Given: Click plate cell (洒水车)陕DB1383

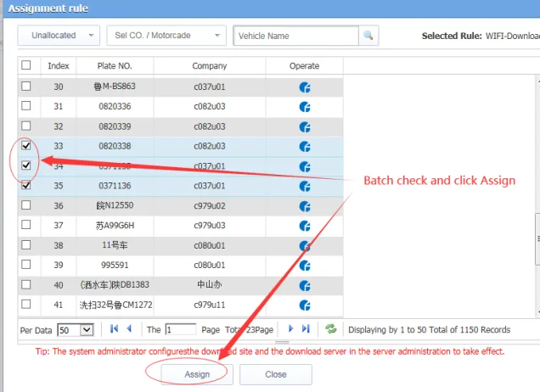Looking at the screenshot, I should click(115, 284).
